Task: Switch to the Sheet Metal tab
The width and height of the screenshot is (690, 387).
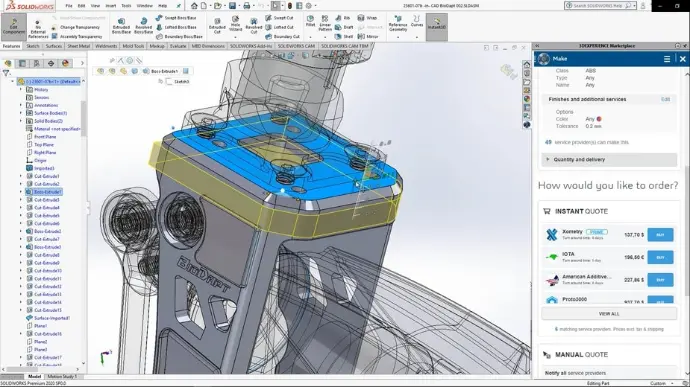Action: [x=78, y=46]
